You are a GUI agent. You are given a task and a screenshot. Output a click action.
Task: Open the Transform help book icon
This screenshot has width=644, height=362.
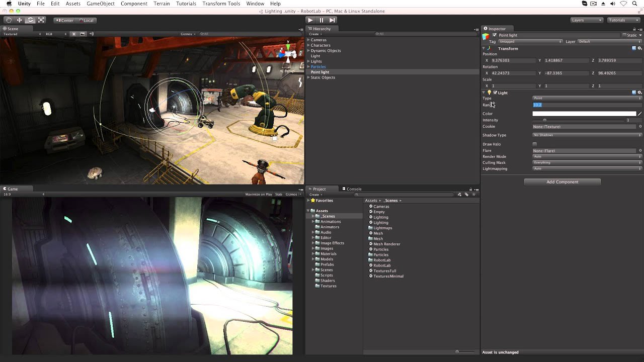634,48
